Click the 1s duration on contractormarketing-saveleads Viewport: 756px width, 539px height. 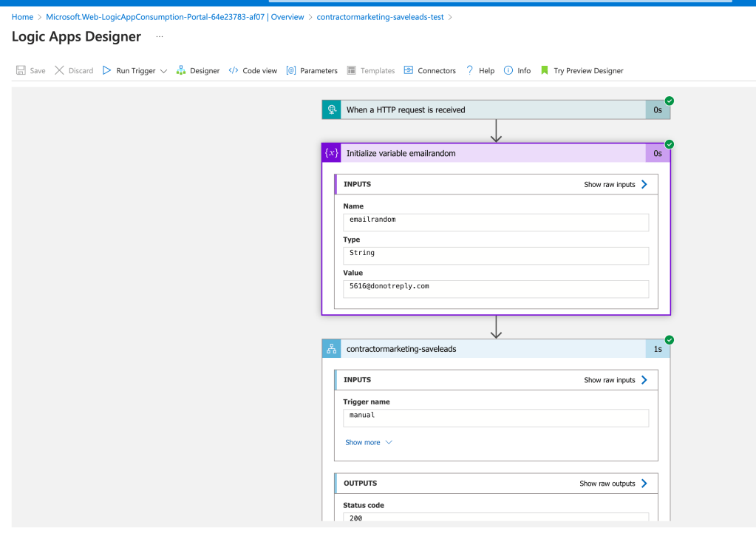click(658, 349)
